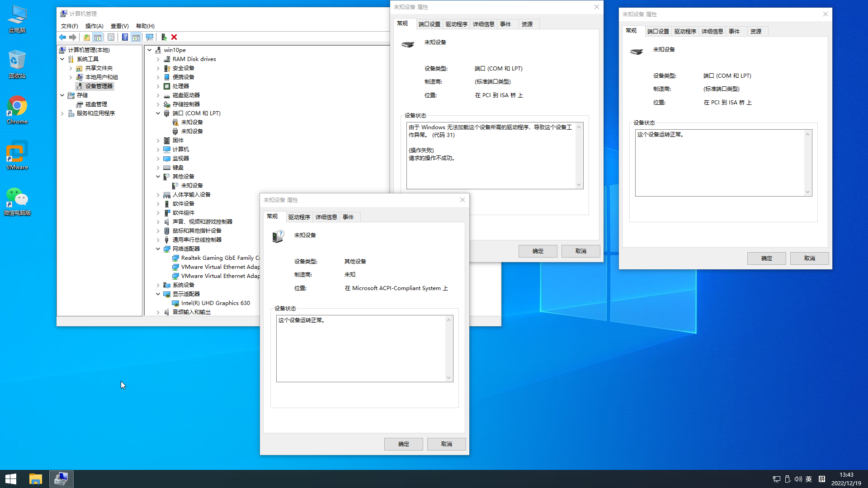The height and width of the screenshot is (488, 868).
Task: Open WeChat desktop shortcut
Action: coord(17,202)
